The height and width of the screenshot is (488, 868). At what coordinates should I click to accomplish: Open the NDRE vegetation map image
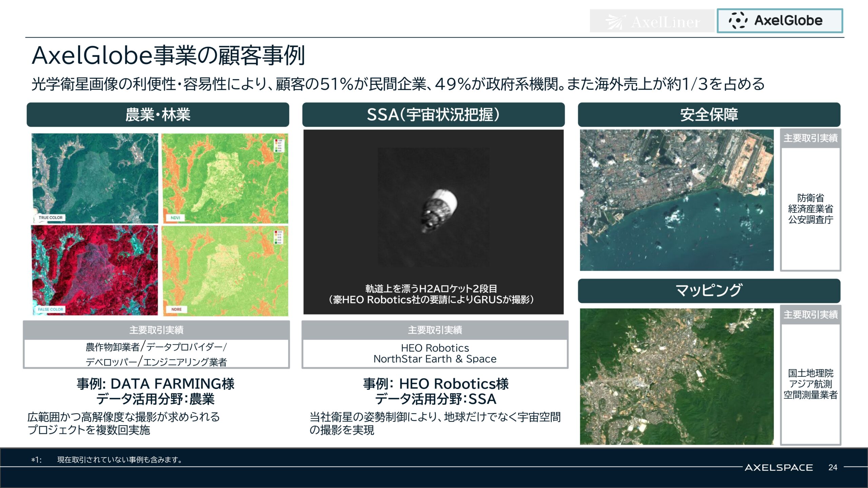(225, 270)
